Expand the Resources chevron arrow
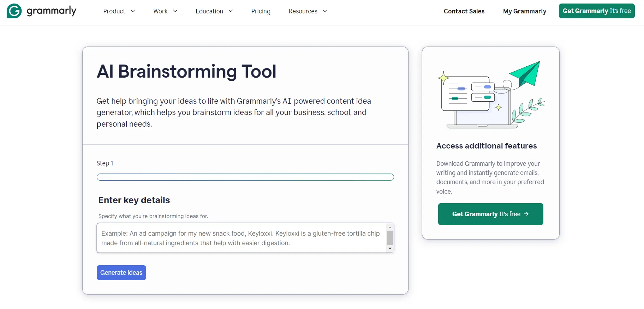Viewport: 644px width, 309px height. pos(325,11)
